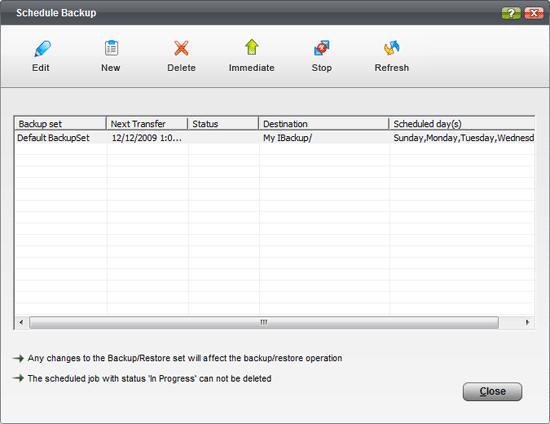Refresh the schedule list
This screenshot has height=424, width=550.
click(392, 48)
